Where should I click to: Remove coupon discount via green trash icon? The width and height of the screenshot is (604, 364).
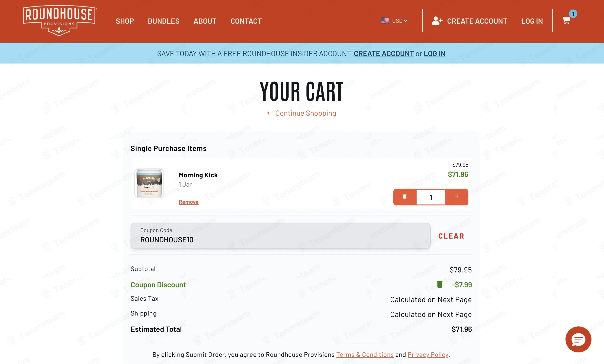pyautogui.click(x=440, y=284)
